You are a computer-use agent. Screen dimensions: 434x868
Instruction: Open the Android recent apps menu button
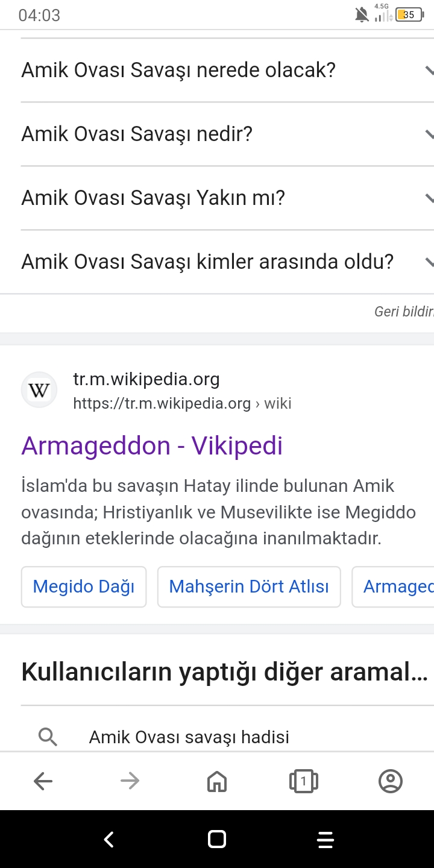pos(325,839)
